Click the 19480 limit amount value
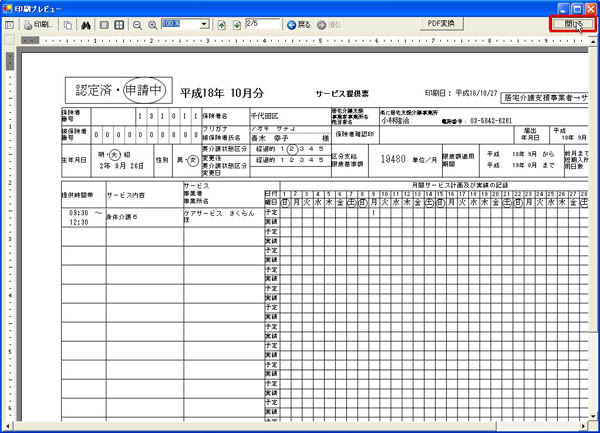 393,159
